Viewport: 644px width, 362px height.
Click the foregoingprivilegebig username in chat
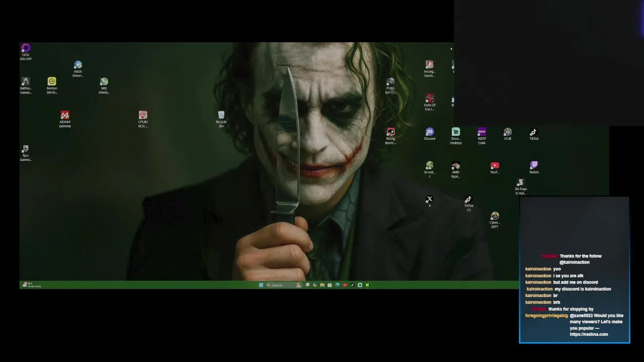546,316
